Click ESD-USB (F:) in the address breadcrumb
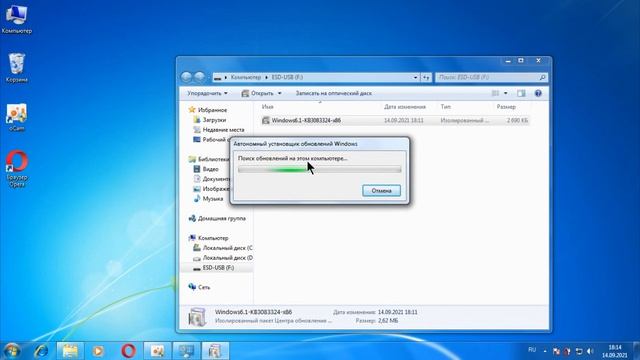The width and height of the screenshot is (640, 360). point(287,77)
